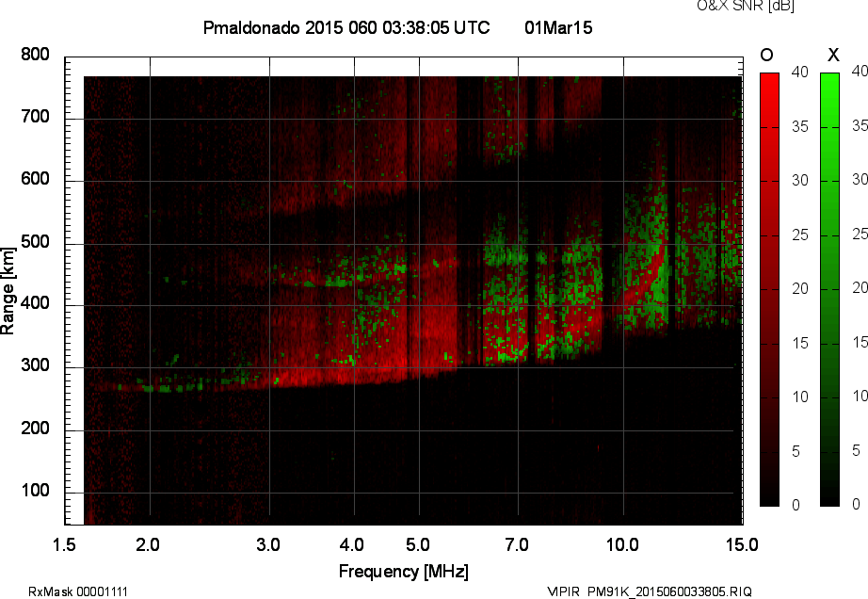
Task: Click the O colorbar value 15
Action: click(x=800, y=343)
